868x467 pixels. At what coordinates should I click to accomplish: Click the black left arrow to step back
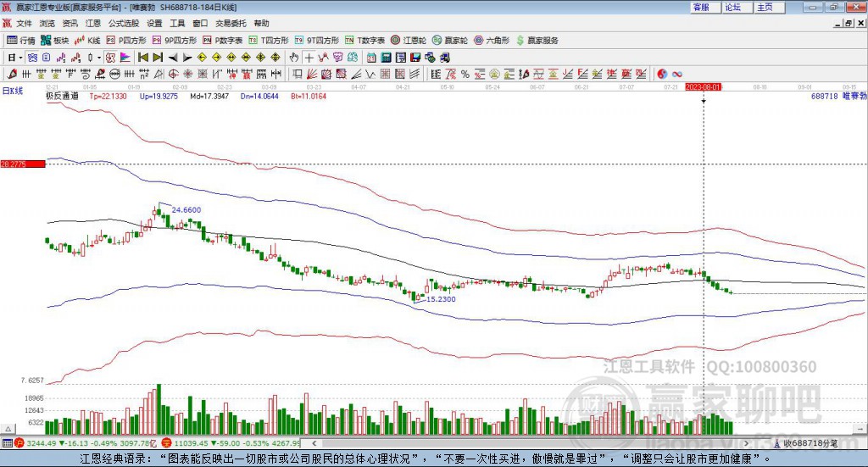173,58
